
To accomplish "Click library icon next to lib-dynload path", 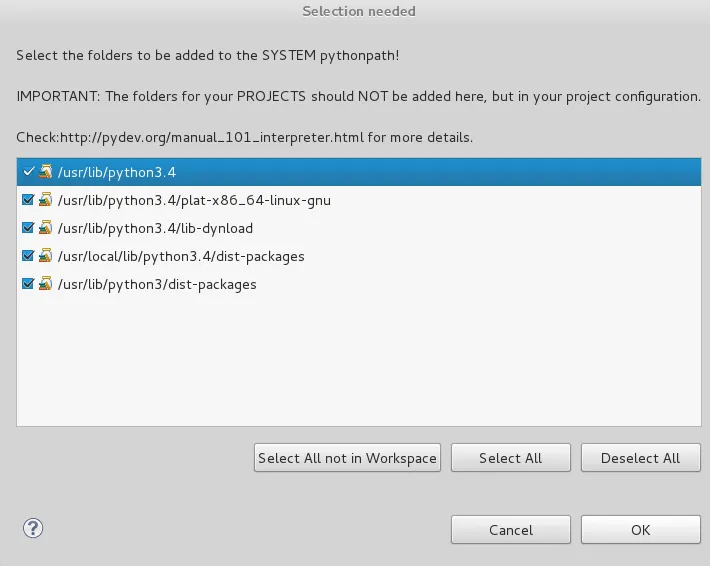I will tap(45, 228).
